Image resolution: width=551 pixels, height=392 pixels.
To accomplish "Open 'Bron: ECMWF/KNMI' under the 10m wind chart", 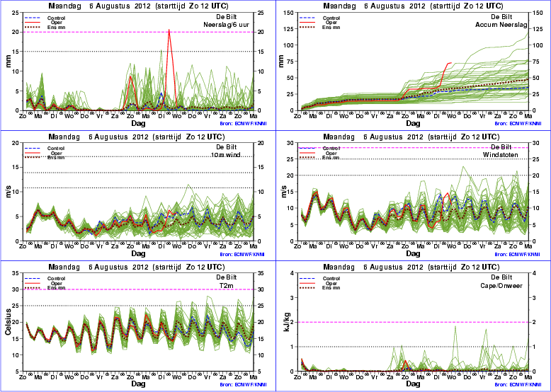I will 242,255.
